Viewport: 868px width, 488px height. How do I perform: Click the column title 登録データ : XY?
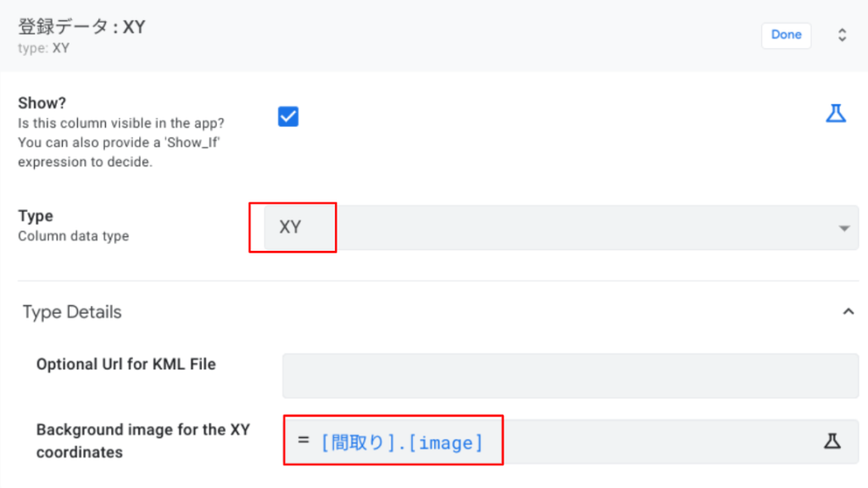[81, 26]
